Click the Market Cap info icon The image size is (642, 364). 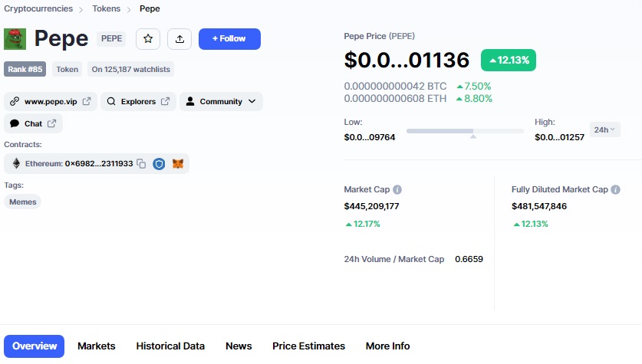click(x=397, y=189)
